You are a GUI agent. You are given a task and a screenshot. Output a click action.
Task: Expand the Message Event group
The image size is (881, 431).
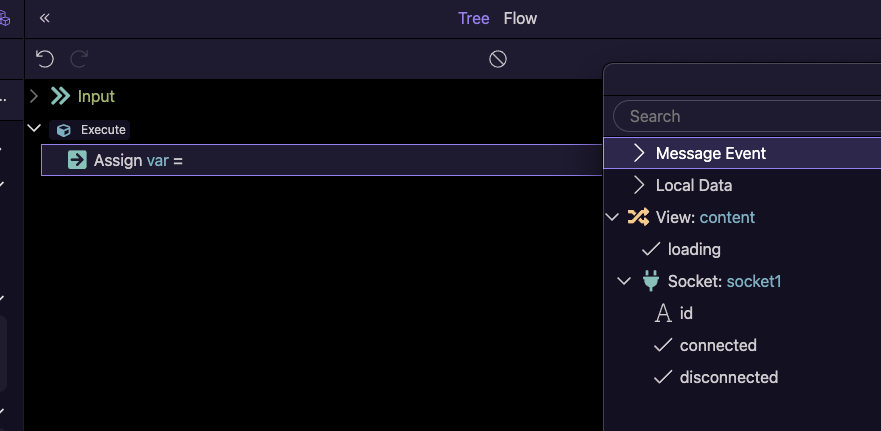pos(640,153)
